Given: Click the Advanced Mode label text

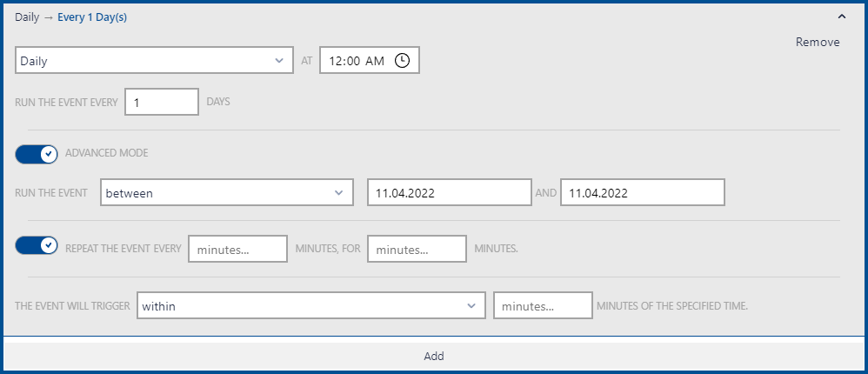Looking at the screenshot, I should pyautogui.click(x=107, y=153).
